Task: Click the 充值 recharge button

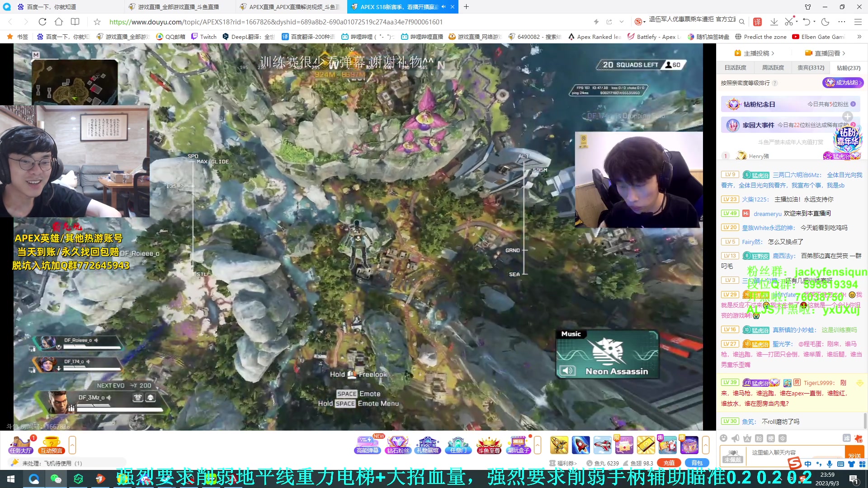Action: pyautogui.click(x=669, y=463)
